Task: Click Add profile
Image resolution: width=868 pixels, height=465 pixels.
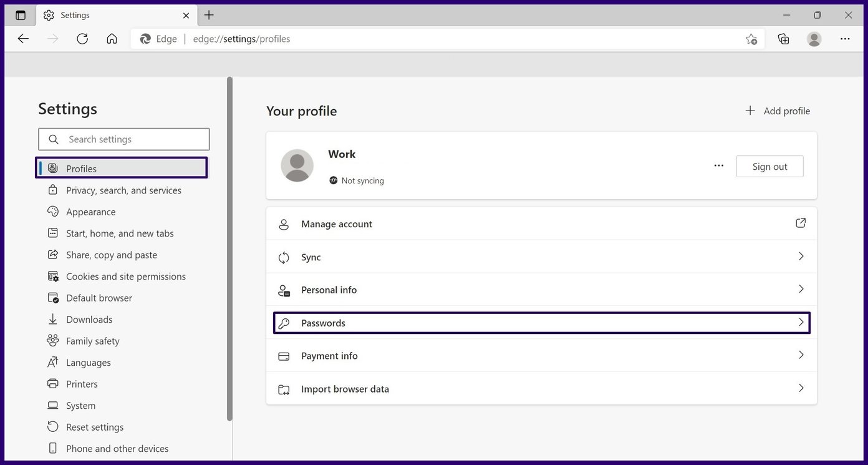Action: coord(778,110)
